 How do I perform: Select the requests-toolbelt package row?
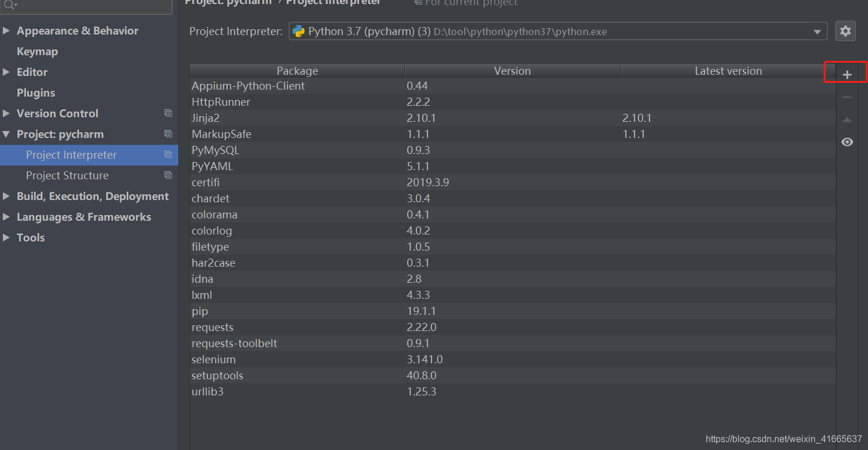point(513,343)
